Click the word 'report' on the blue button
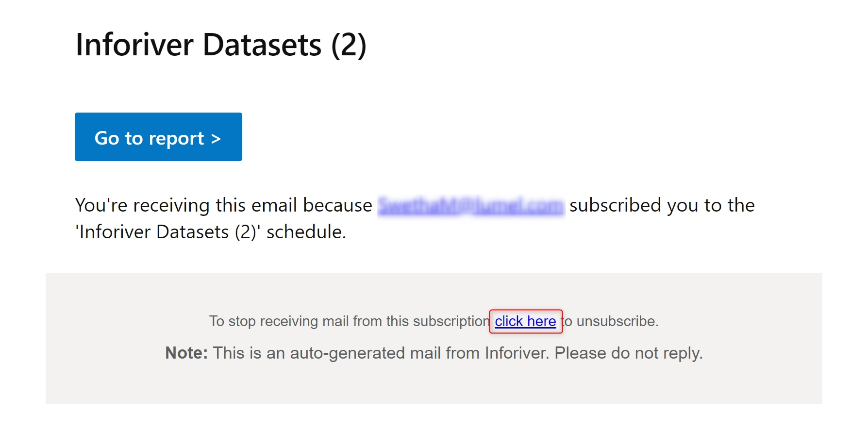 click(x=176, y=139)
